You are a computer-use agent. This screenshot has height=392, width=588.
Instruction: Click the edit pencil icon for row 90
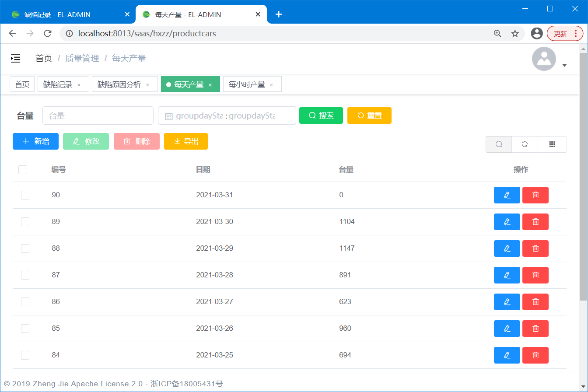click(x=507, y=195)
